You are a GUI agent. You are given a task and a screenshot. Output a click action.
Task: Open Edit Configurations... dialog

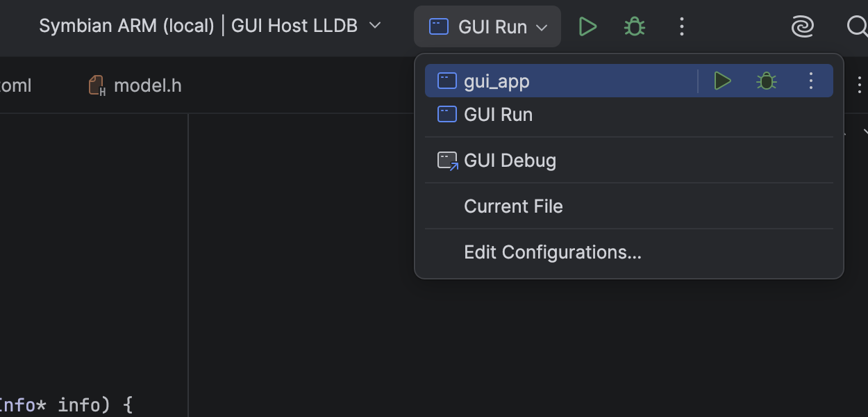pos(628,252)
